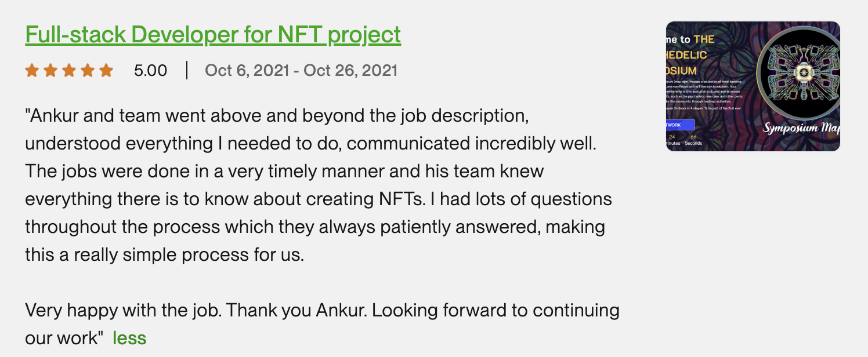Click the circular mandala emblem in the thumbnail

(x=804, y=72)
